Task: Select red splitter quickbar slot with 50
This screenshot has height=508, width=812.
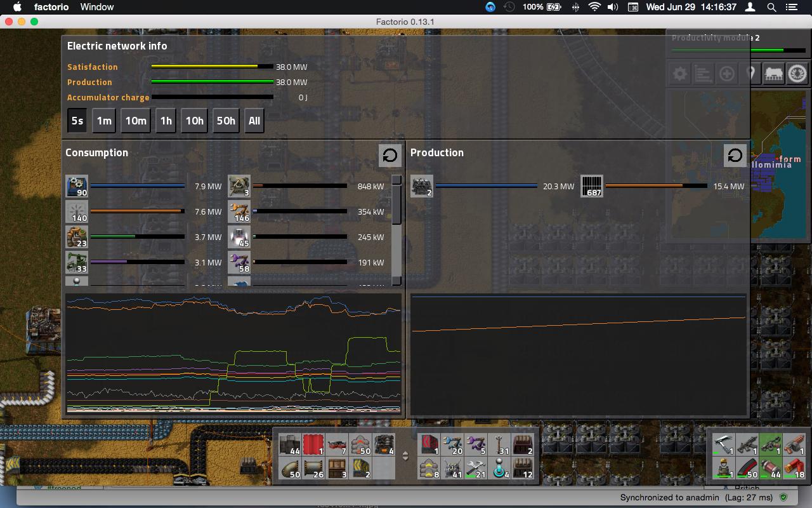Action: [360, 444]
